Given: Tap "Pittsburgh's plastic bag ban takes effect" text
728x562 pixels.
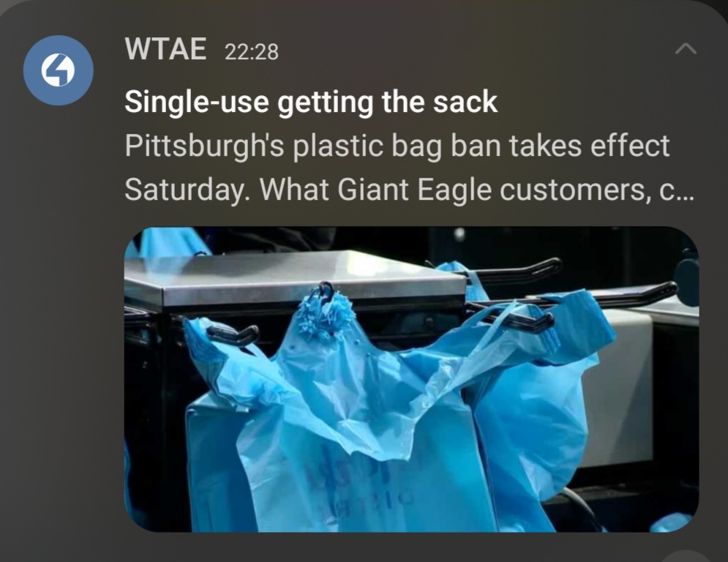Looking at the screenshot, I should coord(397,146).
